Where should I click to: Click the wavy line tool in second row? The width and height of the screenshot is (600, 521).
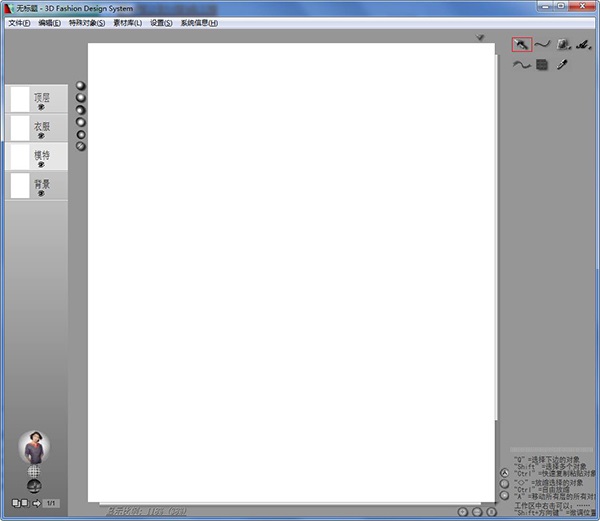pyautogui.click(x=521, y=65)
